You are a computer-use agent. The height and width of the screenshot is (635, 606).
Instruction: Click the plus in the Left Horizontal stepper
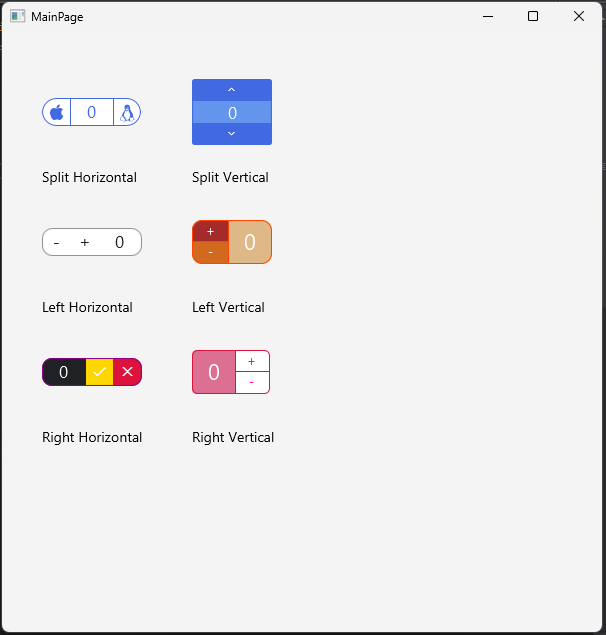click(85, 243)
